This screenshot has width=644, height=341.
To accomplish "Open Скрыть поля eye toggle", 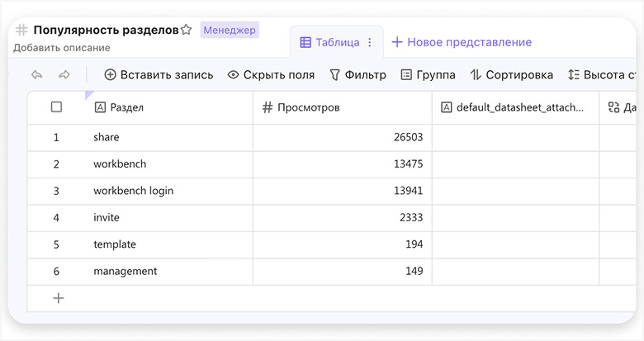I will pos(271,75).
